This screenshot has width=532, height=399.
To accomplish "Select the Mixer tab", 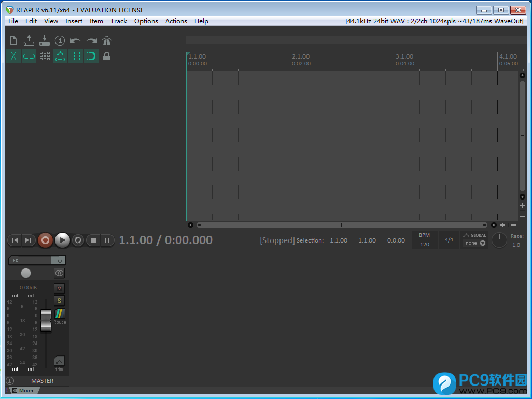I will click(26, 391).
